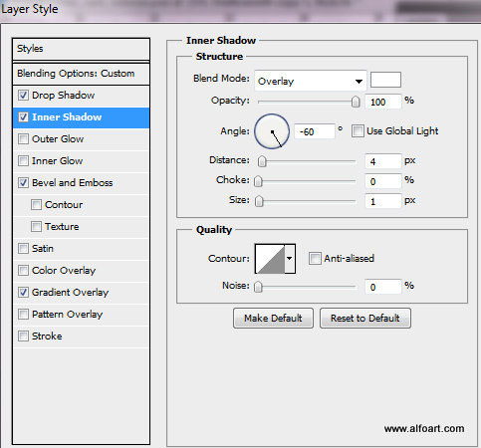The width and height of the screenshot is (481, 448).
Task: Open the Blend Mode Overlay dropdown
Action: click(311, 81)
